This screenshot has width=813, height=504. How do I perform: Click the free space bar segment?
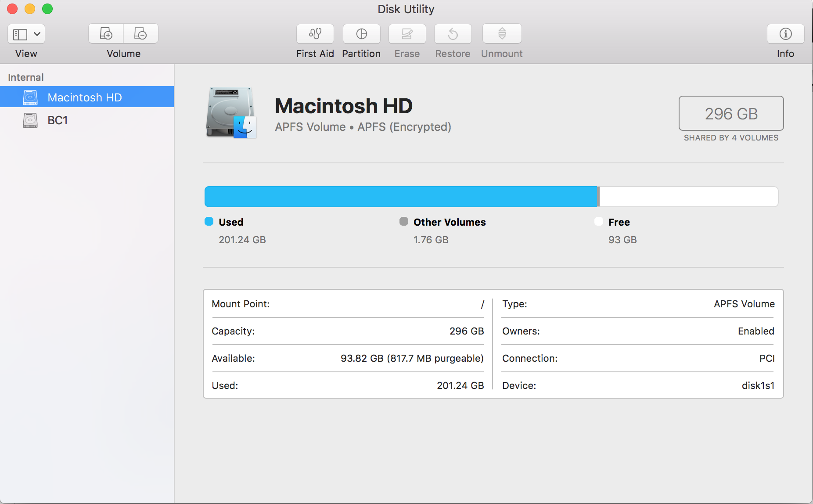[688, 197]
